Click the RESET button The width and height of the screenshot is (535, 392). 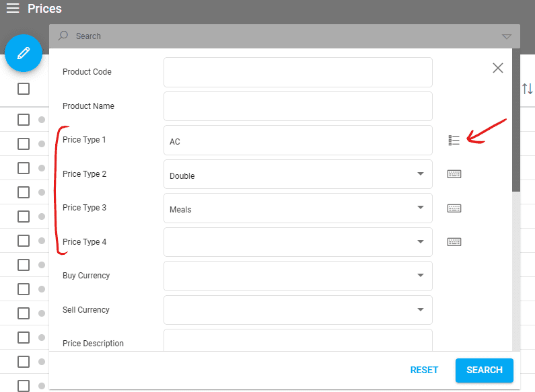pos(424,370)
